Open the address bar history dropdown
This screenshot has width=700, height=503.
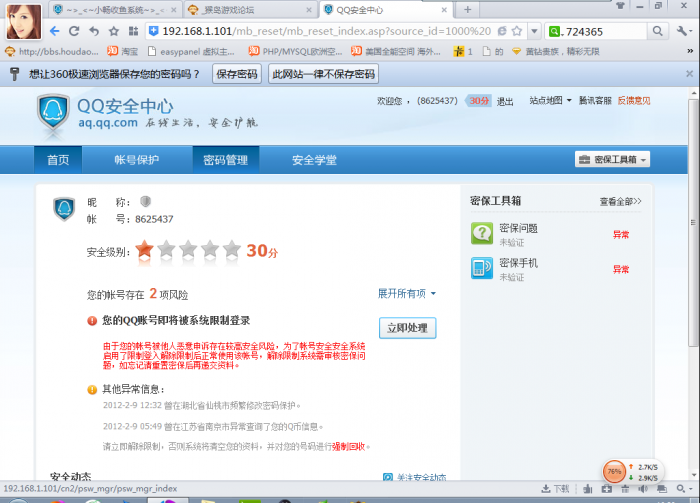click(534, 32)
